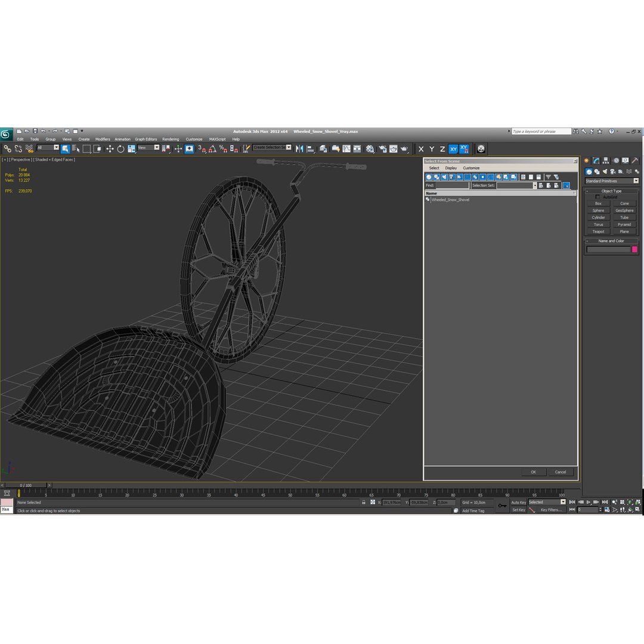The image size is (644, 644).
Task: Open Render Setup from the toolbar
Action: (x=382, y=148)
